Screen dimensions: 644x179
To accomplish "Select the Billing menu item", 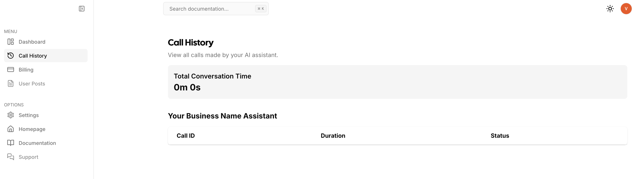I will point(46,70).
